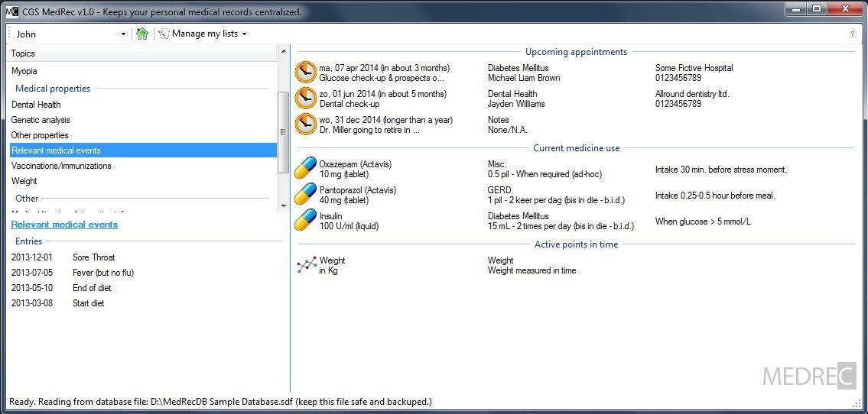Screen dimensions: 868x414
Task: Click the Pantoprazol capsule icon
Action: pos(306,195)
